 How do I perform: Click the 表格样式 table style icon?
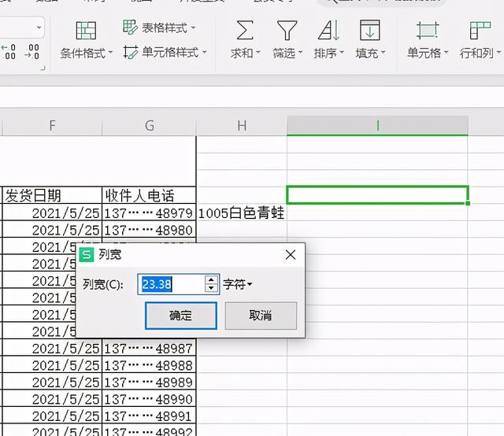click(x=130, y=28)
